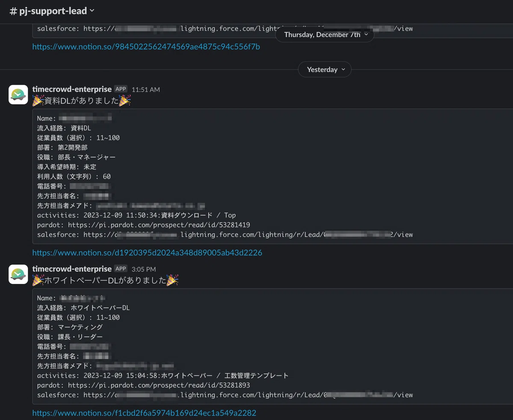This screenshot has width=513, height=420.
Task: Open Notion link ending ab43d2226
Action: [x=147, y=253]
